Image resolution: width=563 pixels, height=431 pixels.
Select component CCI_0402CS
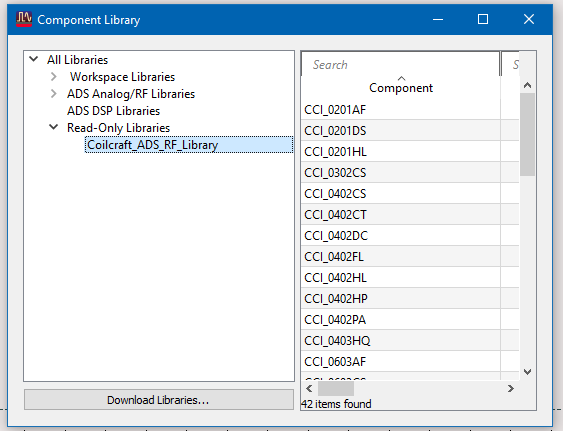coord(401,194)
